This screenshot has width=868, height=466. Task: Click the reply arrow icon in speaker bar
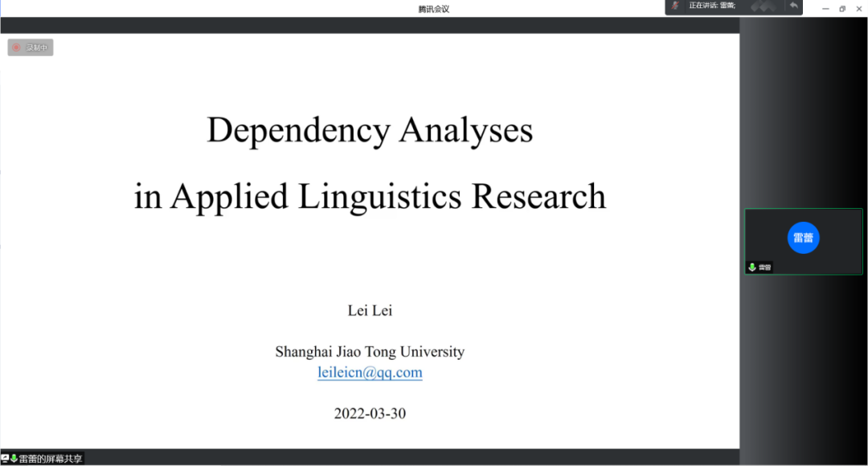coord(793,6)
